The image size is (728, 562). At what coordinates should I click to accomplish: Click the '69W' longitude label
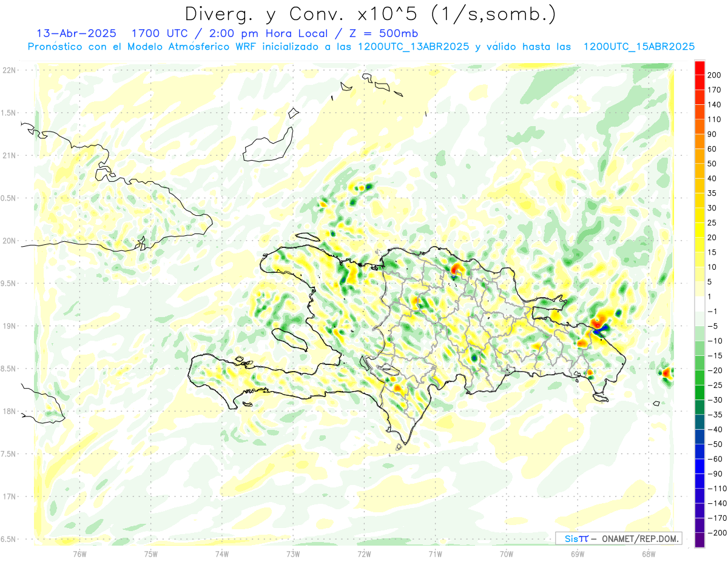578,554
